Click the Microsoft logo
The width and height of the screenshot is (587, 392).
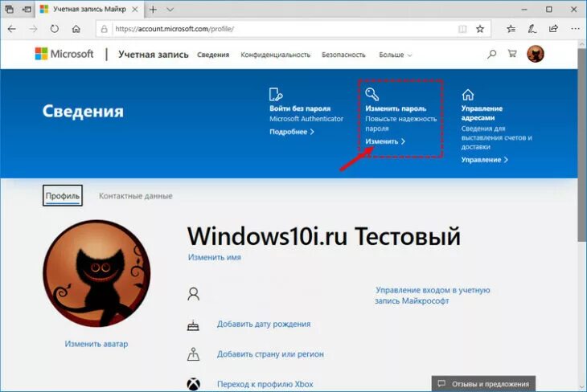pos(64,54)
